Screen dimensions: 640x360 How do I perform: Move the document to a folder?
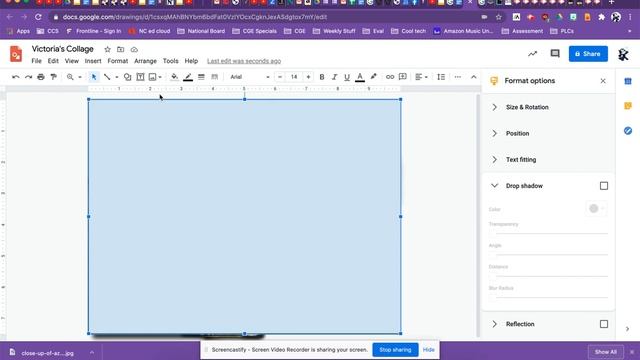click(x=120, y=49)
